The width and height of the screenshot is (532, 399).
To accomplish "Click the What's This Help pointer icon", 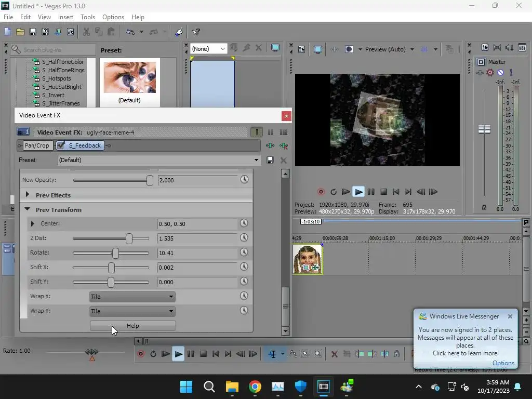I will (x=196, y=32).
